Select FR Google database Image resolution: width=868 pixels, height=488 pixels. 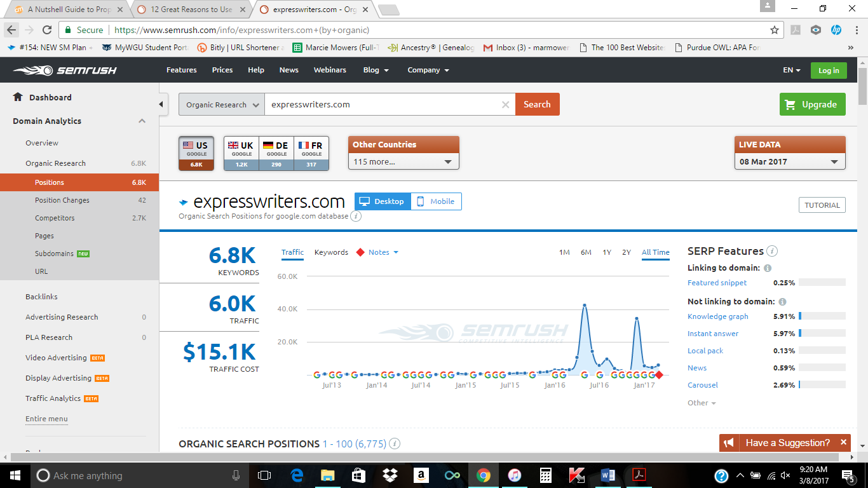(x=311, y=153)
